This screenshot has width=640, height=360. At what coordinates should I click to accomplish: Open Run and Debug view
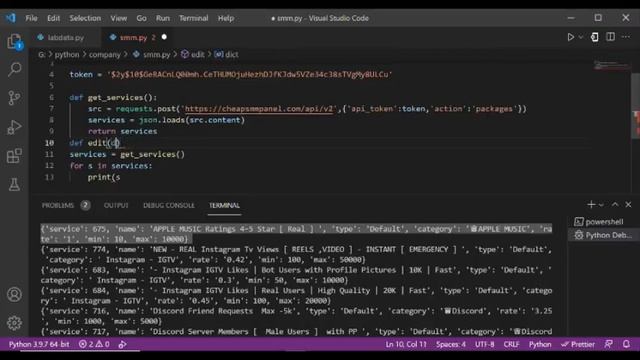(14, 127)
